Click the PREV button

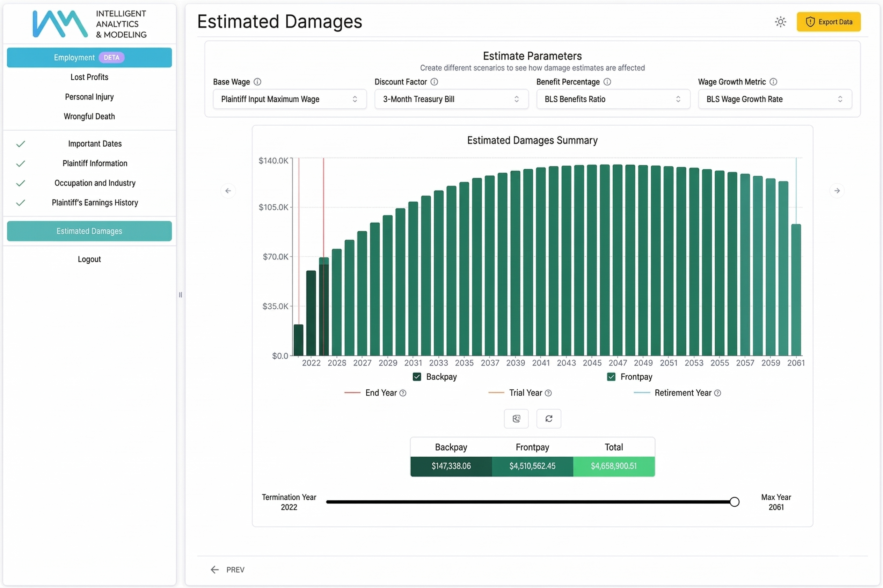pyautogui.click(x=228, y=569)
